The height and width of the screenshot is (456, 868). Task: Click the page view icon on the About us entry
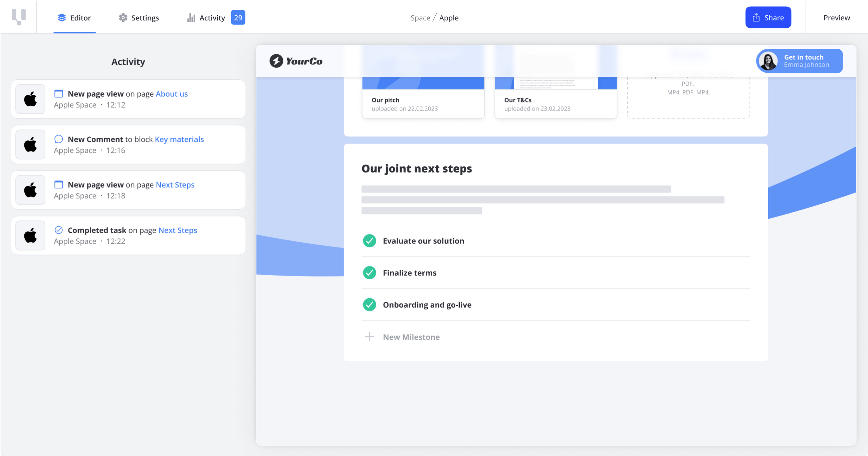(59, 94)
